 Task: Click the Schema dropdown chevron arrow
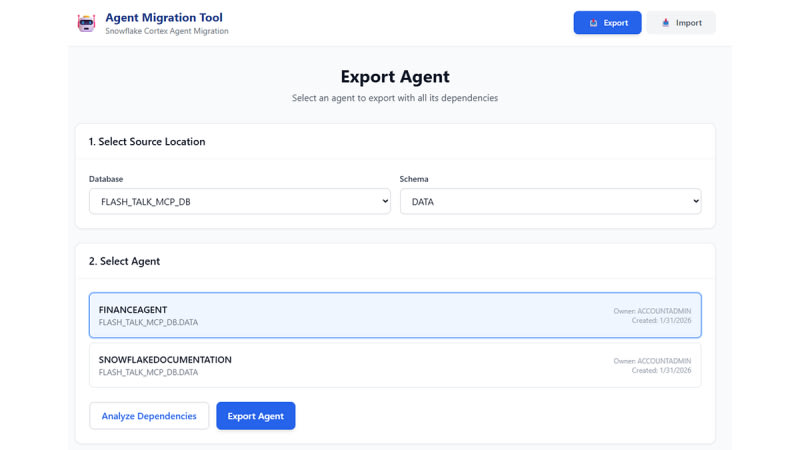point(696,201)
